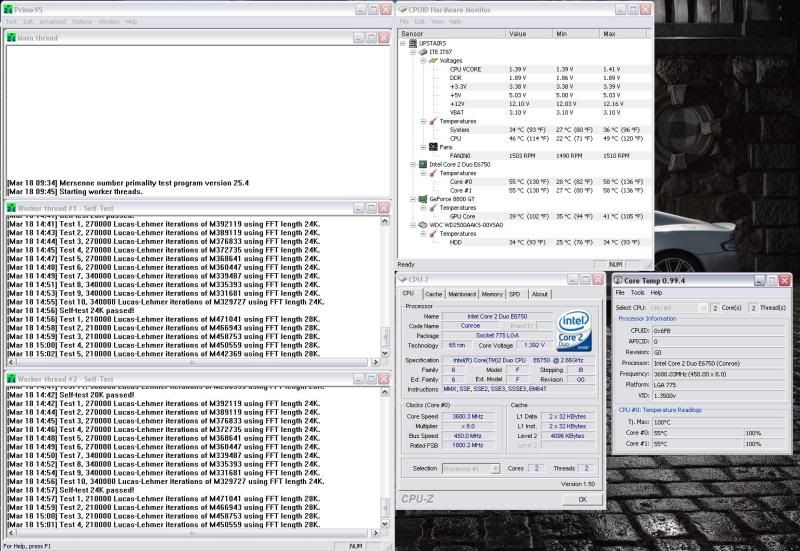The image size is (800, 551).
Task: Click the UPSTAIRS computer icon
Action: click(413, 43)
